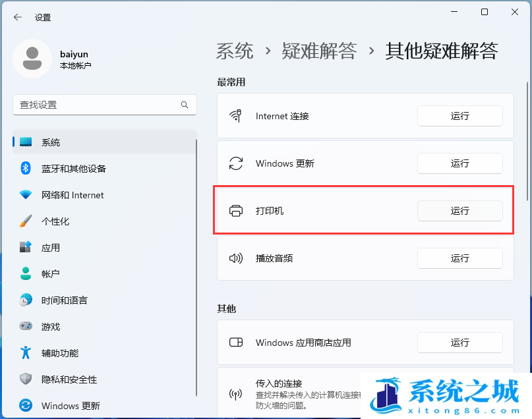Screen dimensions: 532x419
Task: Click the 播放音频 label text
Action: click(274, 258)
